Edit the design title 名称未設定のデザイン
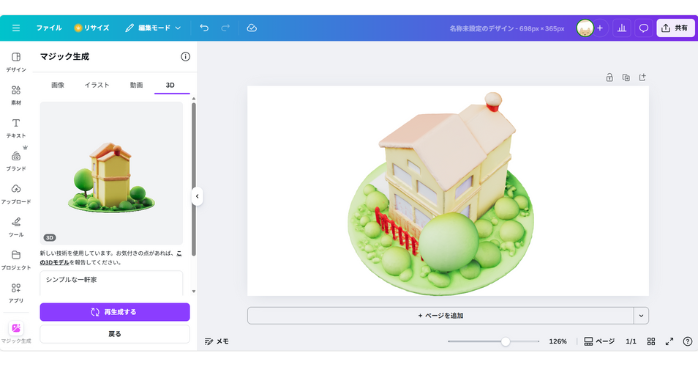 pyautogui.click(x=507, y=28)
